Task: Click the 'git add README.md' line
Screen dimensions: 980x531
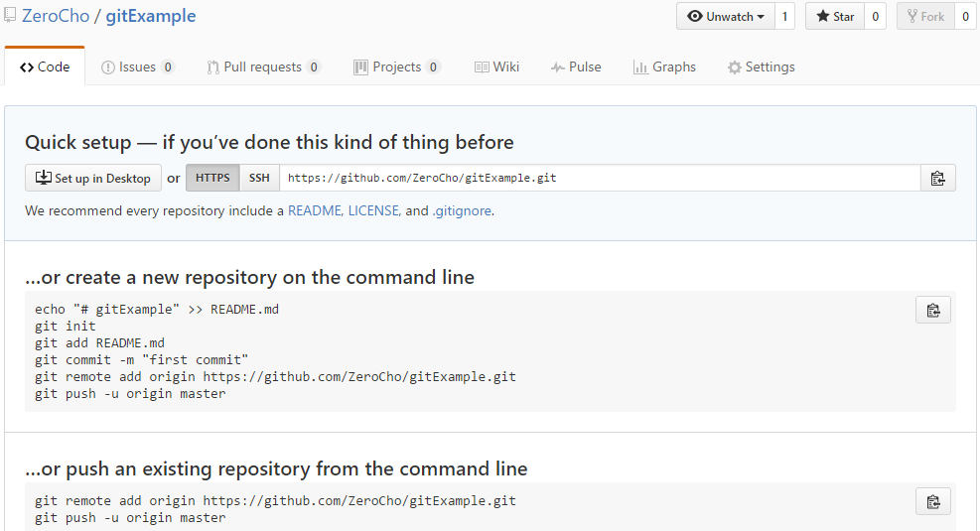Action: [x=100, y=343]
